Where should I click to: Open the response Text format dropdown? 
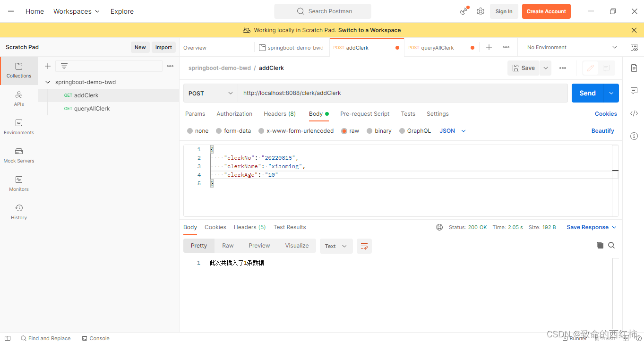[336, 246]
